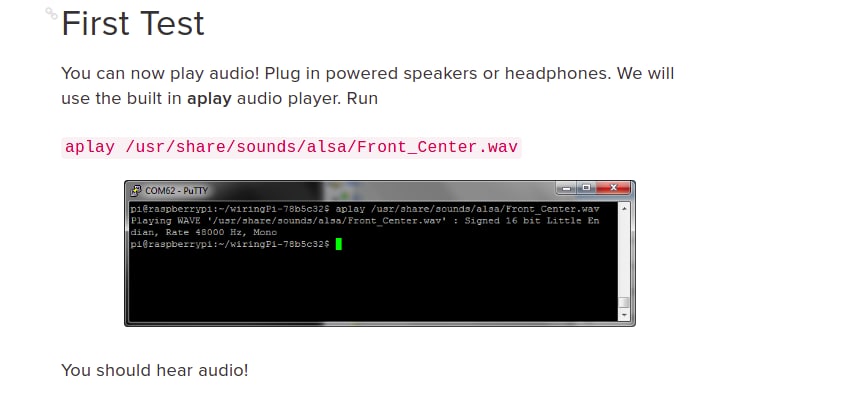Click the PuTTY icon in the title bar
This screenshot has width=843, height=409.
pyautogui.click(x=136, y=191)
